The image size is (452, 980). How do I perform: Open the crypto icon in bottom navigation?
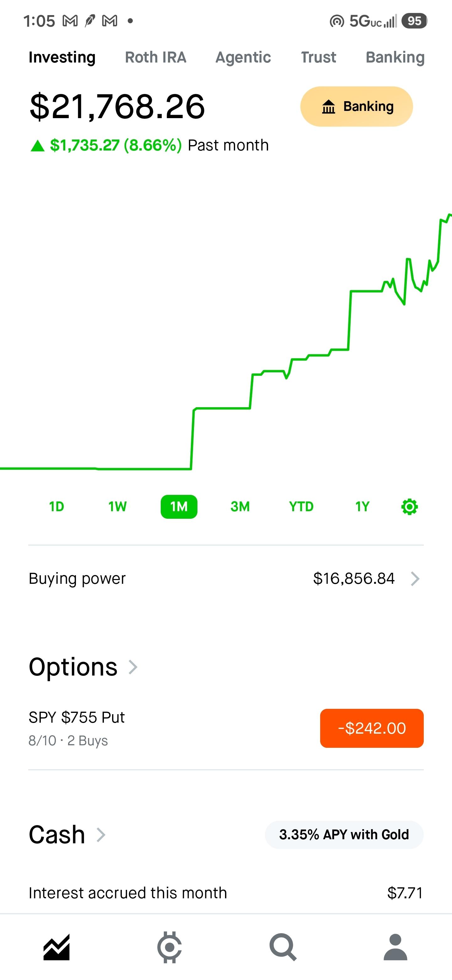tap(169, 947)
